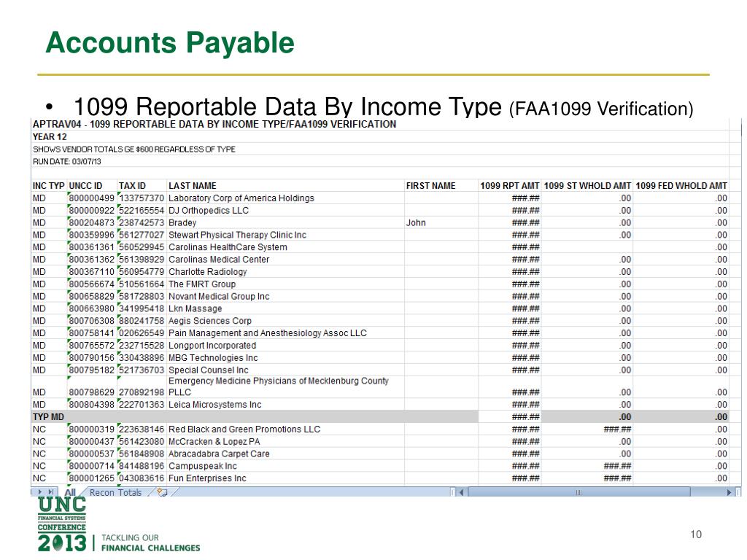Select the Novant Medical Group Inc cell

click(285, 297)
